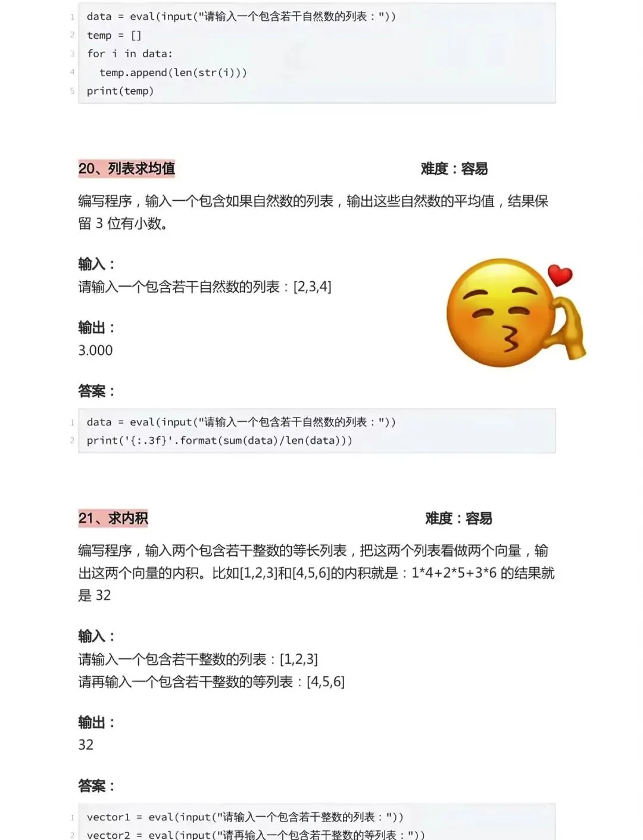Click the 输入： label under question 21

(x=96, y=636)
